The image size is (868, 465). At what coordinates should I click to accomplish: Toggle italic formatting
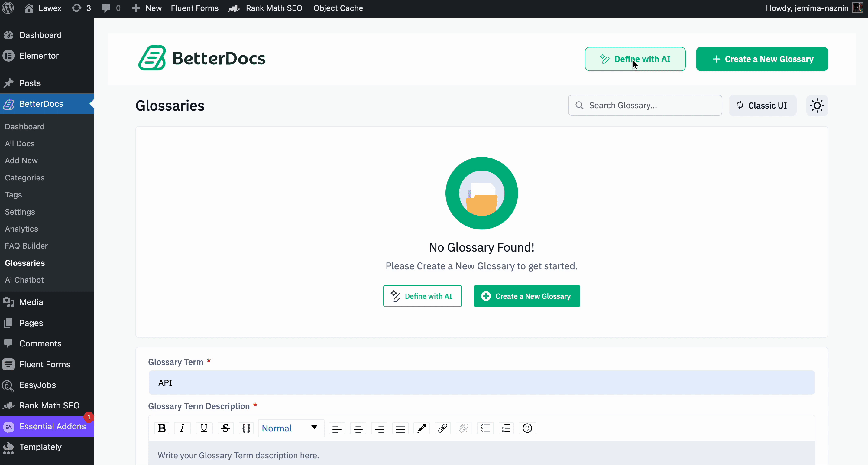(x=182, y=428)
